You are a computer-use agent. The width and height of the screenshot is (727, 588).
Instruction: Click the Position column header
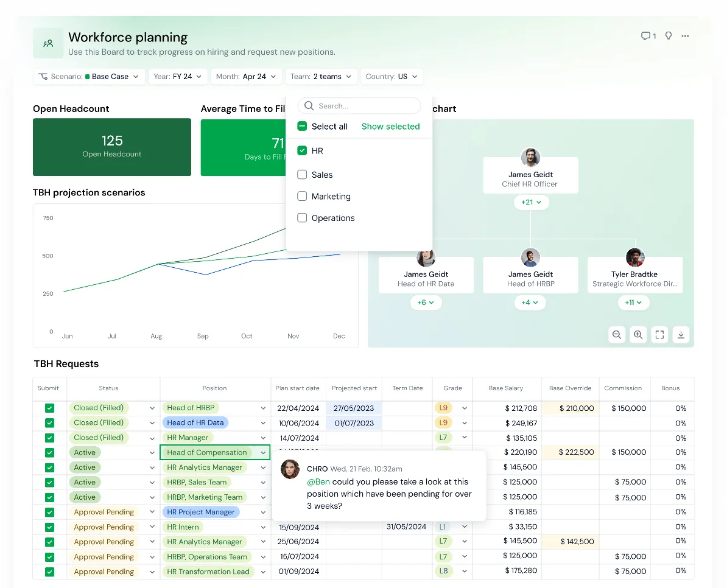(215, 388)
